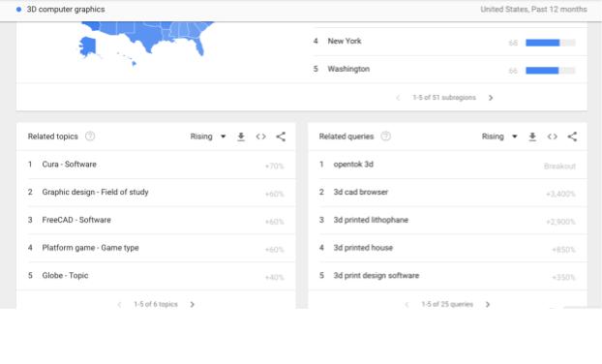Download Related topics data as CSV
Image resolution: width=602 pixels, height=364 pixels.
(x=241, y=136)
